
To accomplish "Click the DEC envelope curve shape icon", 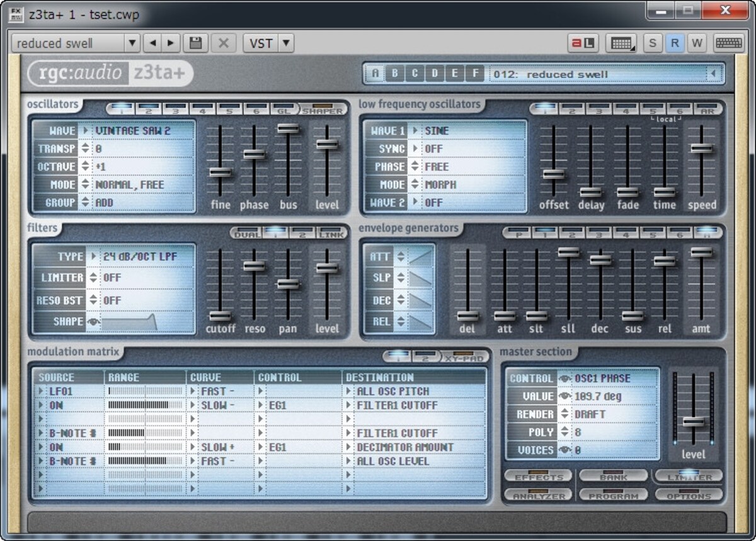I will click(420, 300).
